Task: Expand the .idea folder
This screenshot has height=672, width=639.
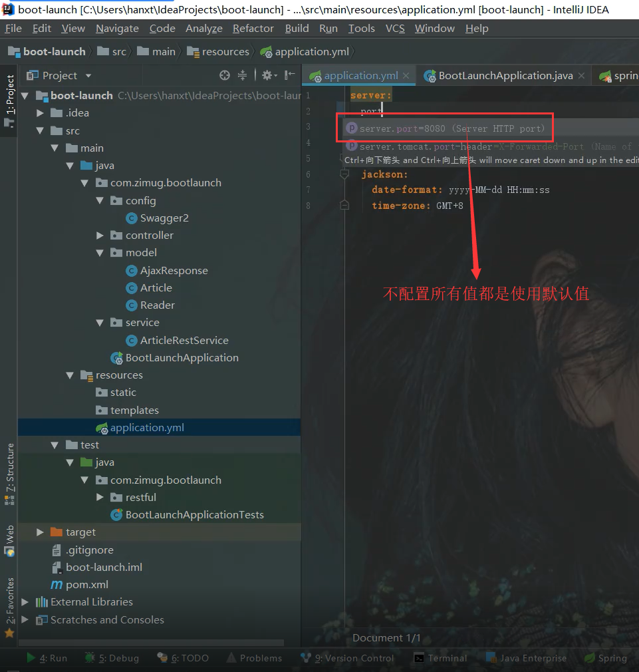Action: 41,113
